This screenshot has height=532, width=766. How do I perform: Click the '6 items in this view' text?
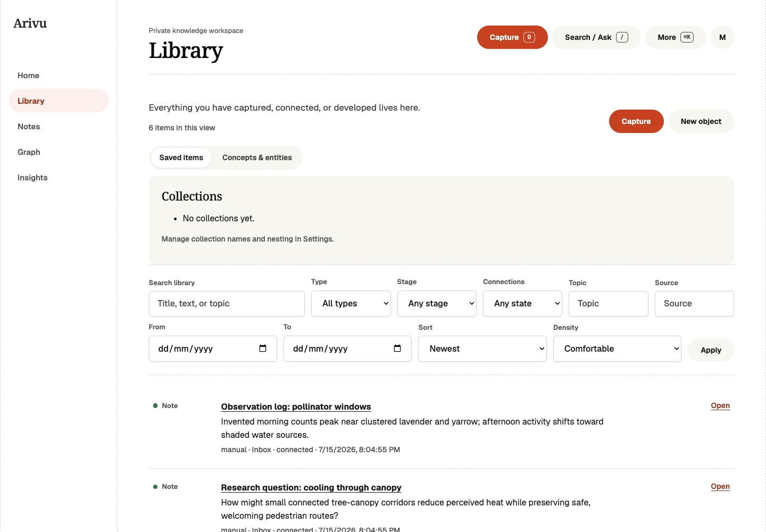[182, 128]
